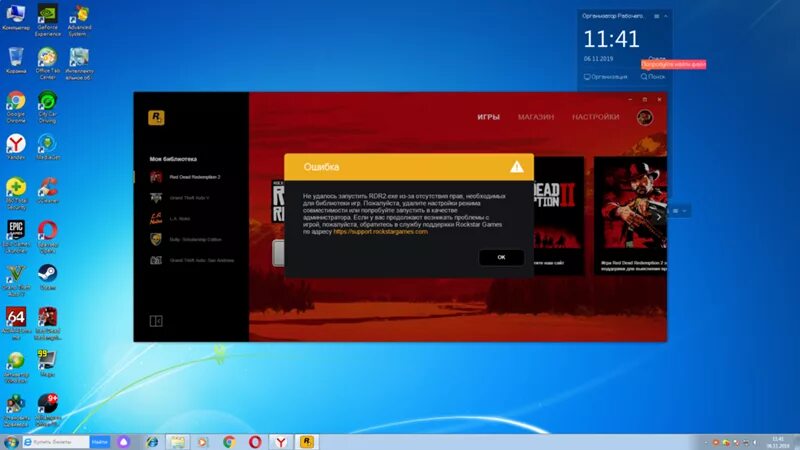Click OK in the error dialog
This screenshot has height=450, width=800.
[x=501, y=257]
